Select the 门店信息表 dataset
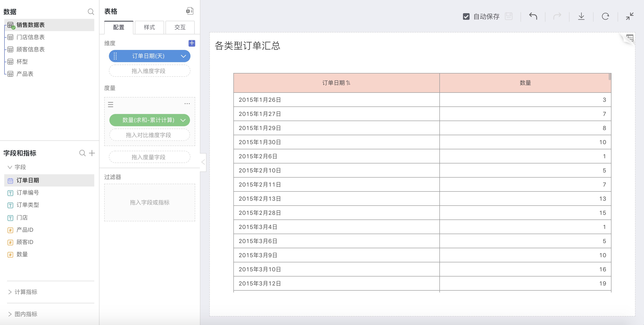Image resolution: width=644 pixels, height=325 pixels. [x=49, y=37]
